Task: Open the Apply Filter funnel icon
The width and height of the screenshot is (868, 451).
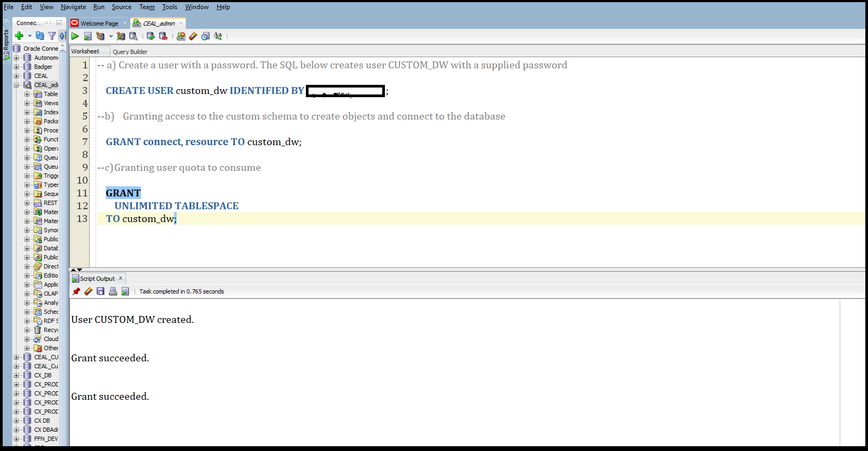Action: (x=52, y=36)
